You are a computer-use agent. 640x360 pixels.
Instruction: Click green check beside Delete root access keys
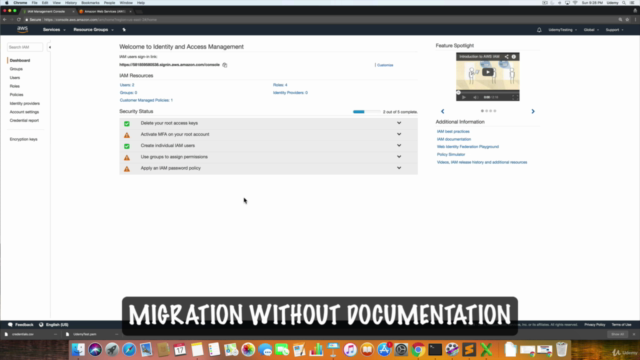(127, 124)
